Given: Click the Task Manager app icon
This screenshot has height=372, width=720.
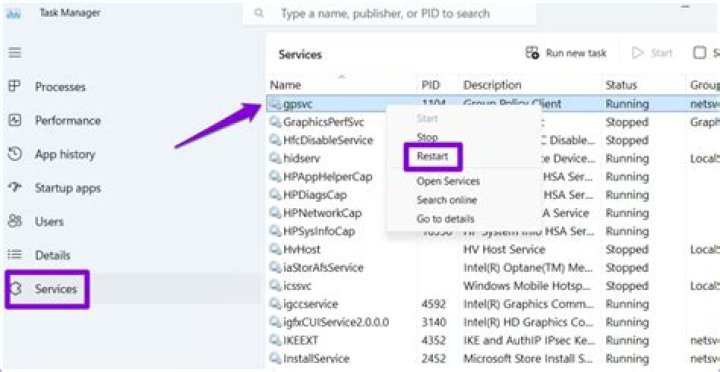Looking at the screenshot, I should click(13, 13).
